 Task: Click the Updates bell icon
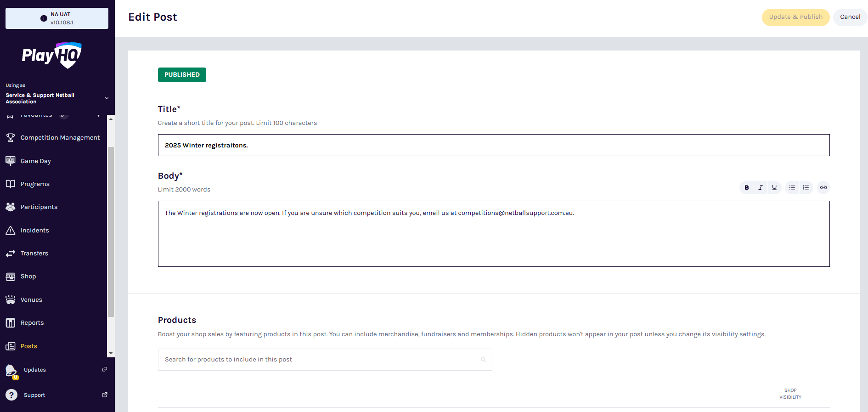11,371
